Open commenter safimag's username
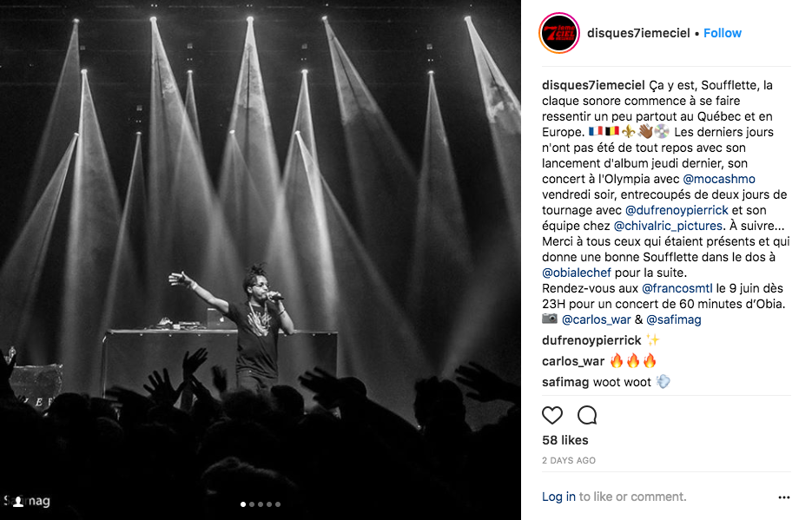 click(565, 382)
